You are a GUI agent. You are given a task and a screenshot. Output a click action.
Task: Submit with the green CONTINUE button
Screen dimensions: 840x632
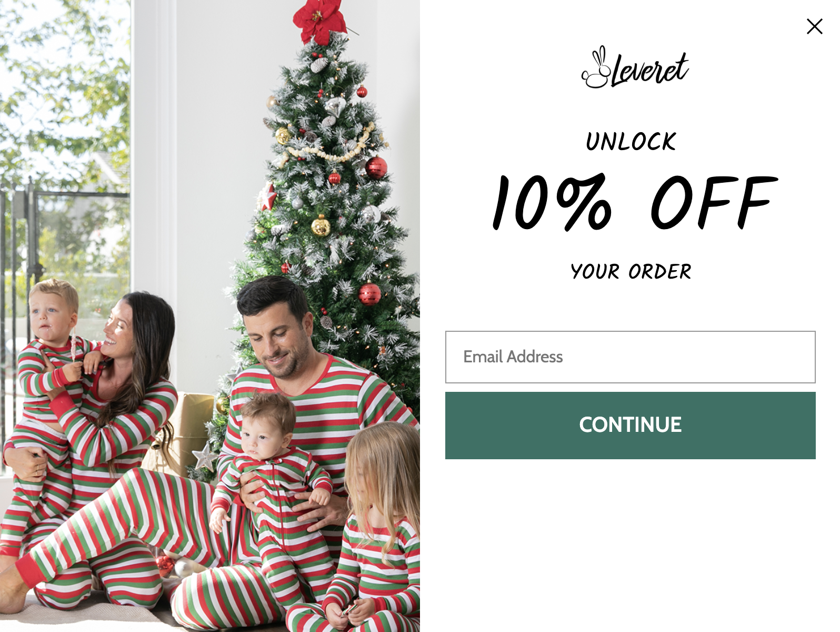click(630, 426)
